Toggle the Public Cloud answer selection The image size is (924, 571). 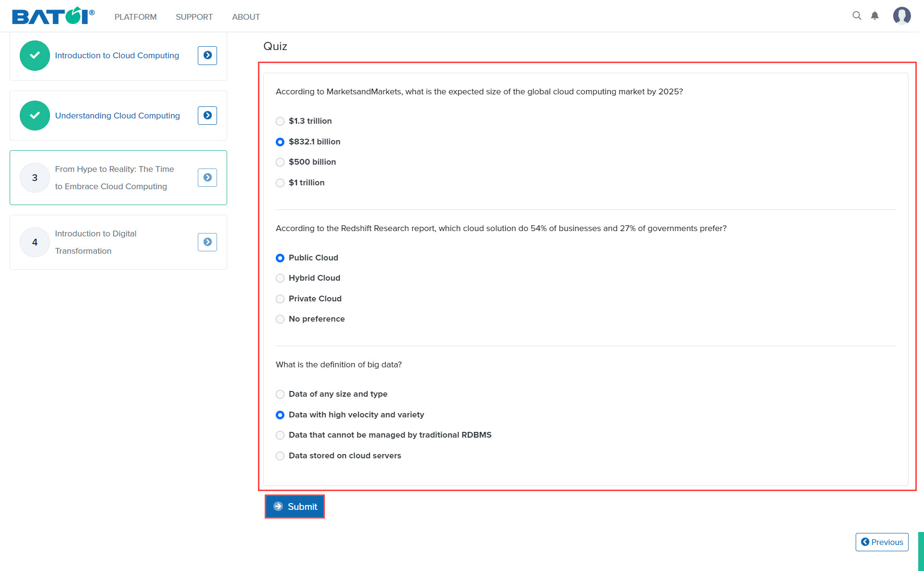tap(280, 258)
